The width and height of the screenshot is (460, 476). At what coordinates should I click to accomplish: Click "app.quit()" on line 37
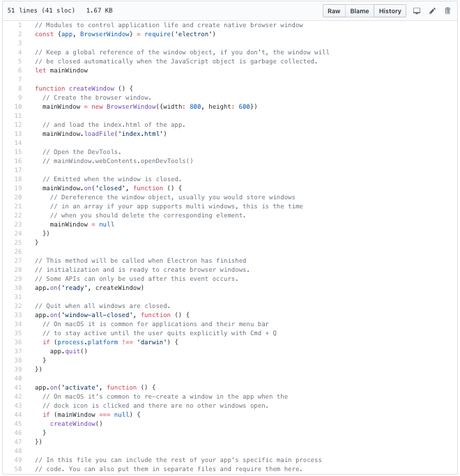(68, 351)
